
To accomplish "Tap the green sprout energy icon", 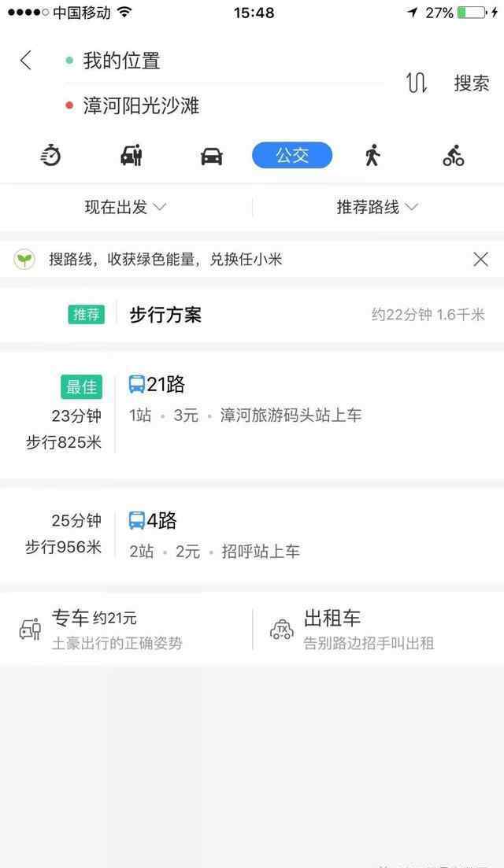I will (24, 259).
